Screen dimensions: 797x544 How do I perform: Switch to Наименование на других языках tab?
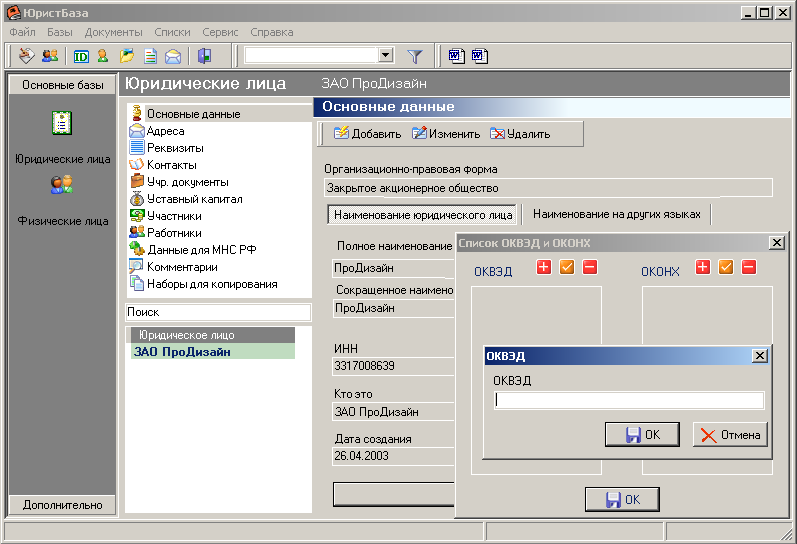pyautogui.click(x=617, y=214)
